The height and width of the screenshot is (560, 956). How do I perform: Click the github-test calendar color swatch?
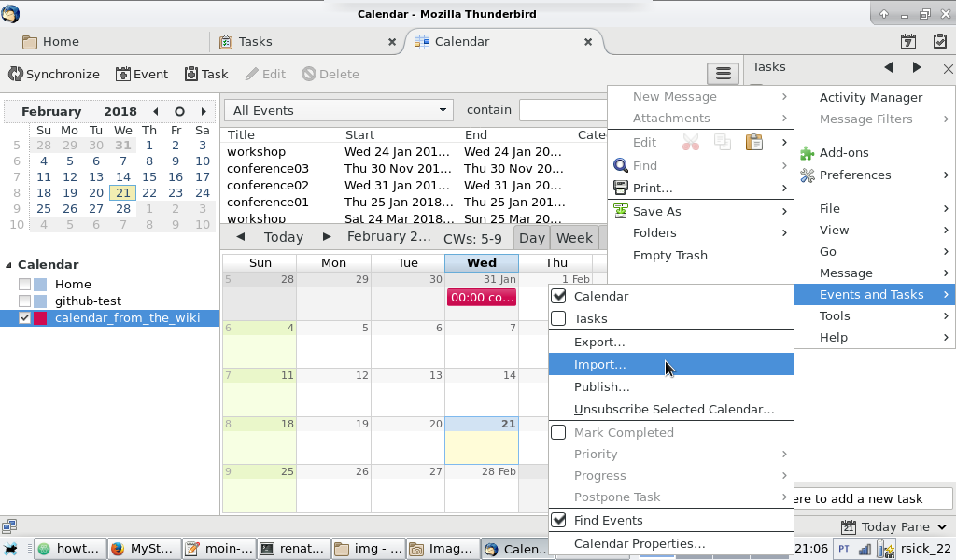click(x=40, y=301)
